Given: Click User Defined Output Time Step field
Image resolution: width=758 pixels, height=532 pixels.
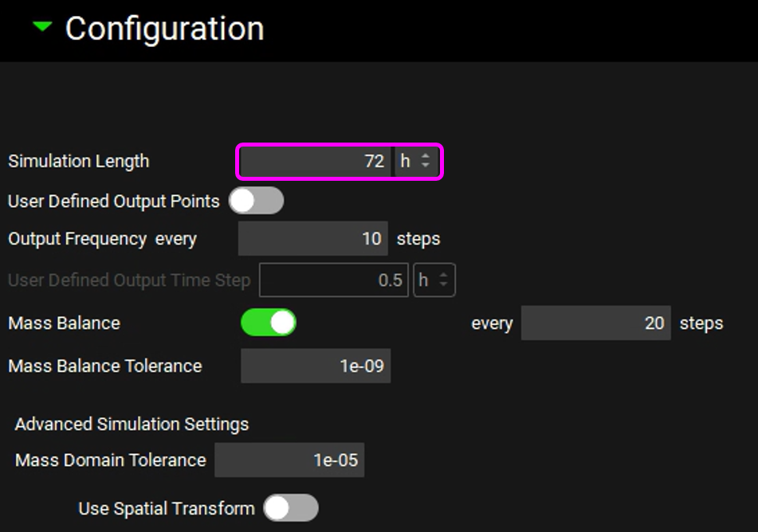Looking at the screenshot, I should pyautogui.click(x=333, y=280).
